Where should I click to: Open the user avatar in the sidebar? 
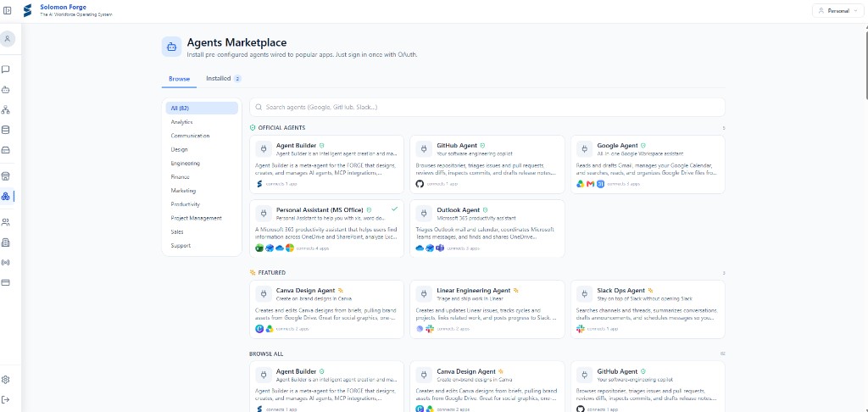(x=7, y=39)
